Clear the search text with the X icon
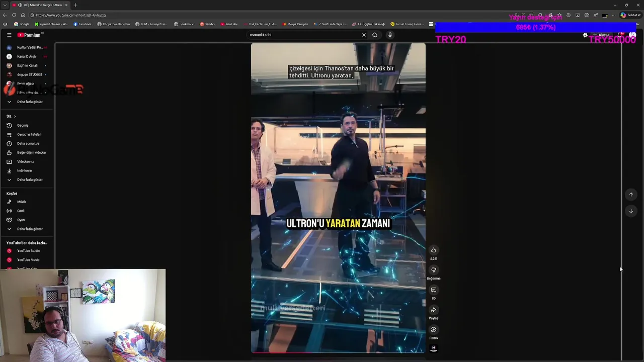Image resolution: width=644 pixels, height=362 pixels. [x=364, y=35]
